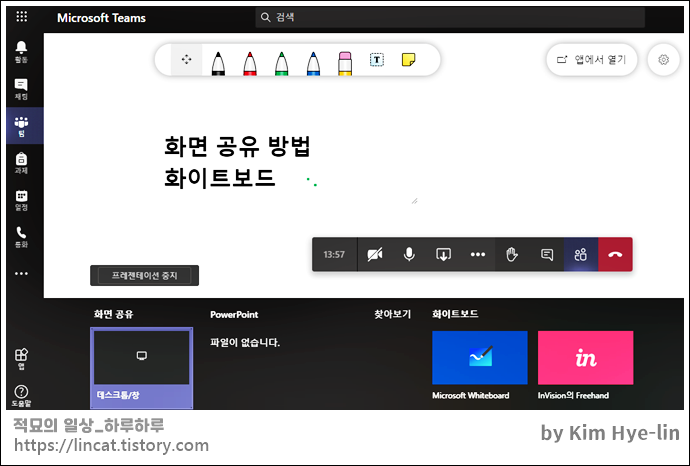Add a yellow sticky note
This screenshot has width=690, height=466.
408,59
